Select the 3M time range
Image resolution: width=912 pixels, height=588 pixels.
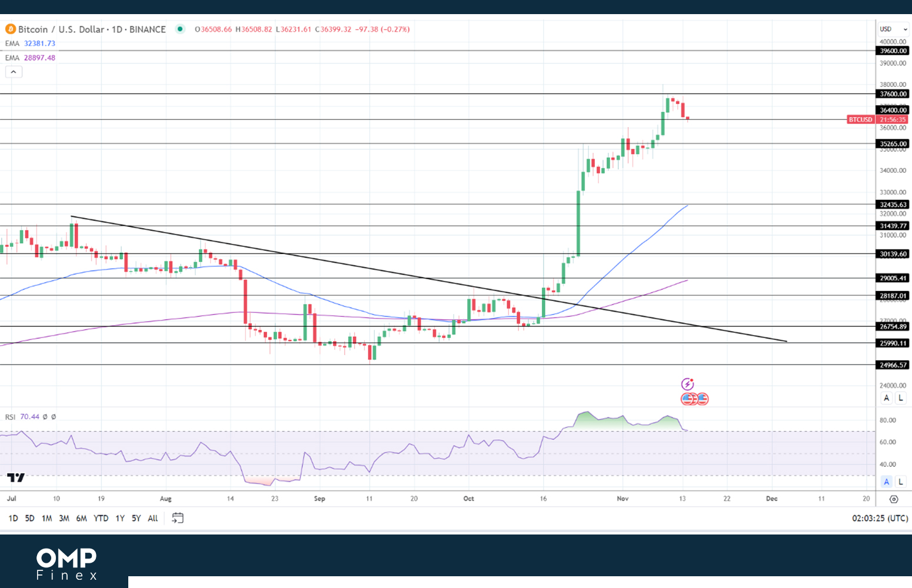click(64, 518)
